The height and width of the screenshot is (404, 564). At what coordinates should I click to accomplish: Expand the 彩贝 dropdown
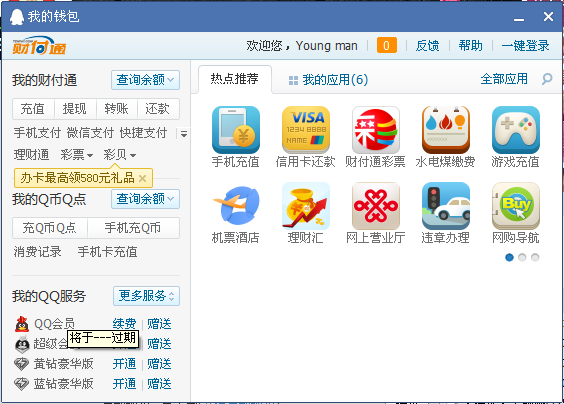tap(119, 155)
